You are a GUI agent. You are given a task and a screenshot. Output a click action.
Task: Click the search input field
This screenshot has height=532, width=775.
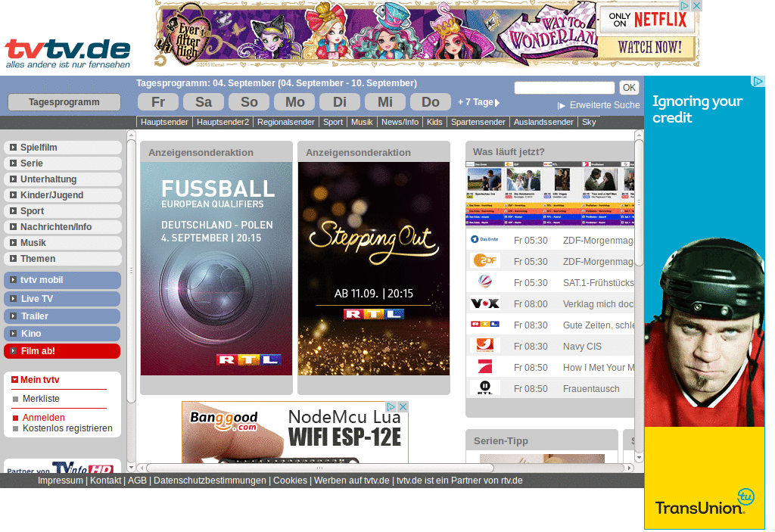click(564, 88)
